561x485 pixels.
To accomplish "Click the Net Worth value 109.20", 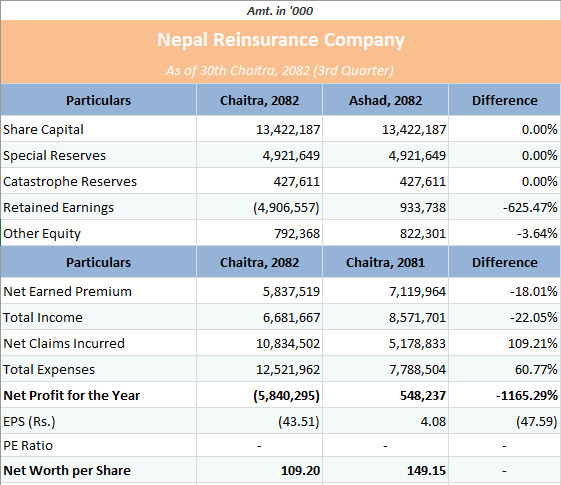I will [300, 471].
